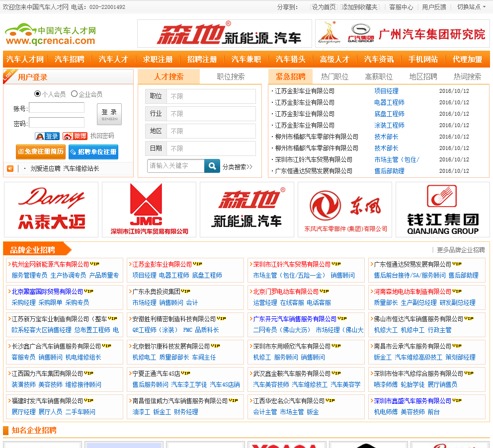Focus the 账号 input field
Viewport: 493px width, 448px height.
pyautogui.click(x=57, y=107)
